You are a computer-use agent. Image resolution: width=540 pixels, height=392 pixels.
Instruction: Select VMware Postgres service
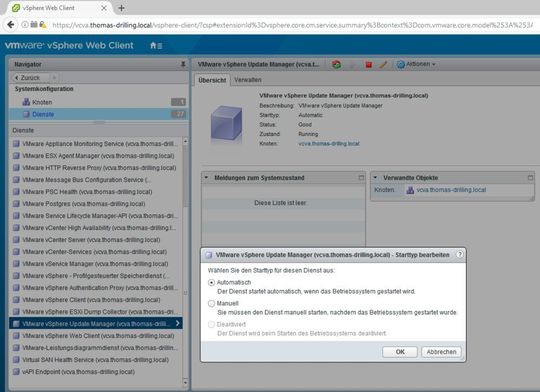[96, 204]
